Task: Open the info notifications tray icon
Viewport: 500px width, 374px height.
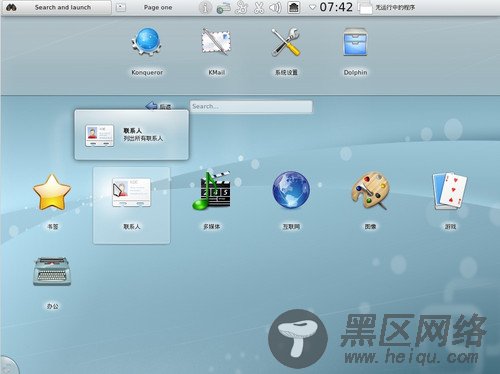Action: pyautogui.click(x=205, y=7)
